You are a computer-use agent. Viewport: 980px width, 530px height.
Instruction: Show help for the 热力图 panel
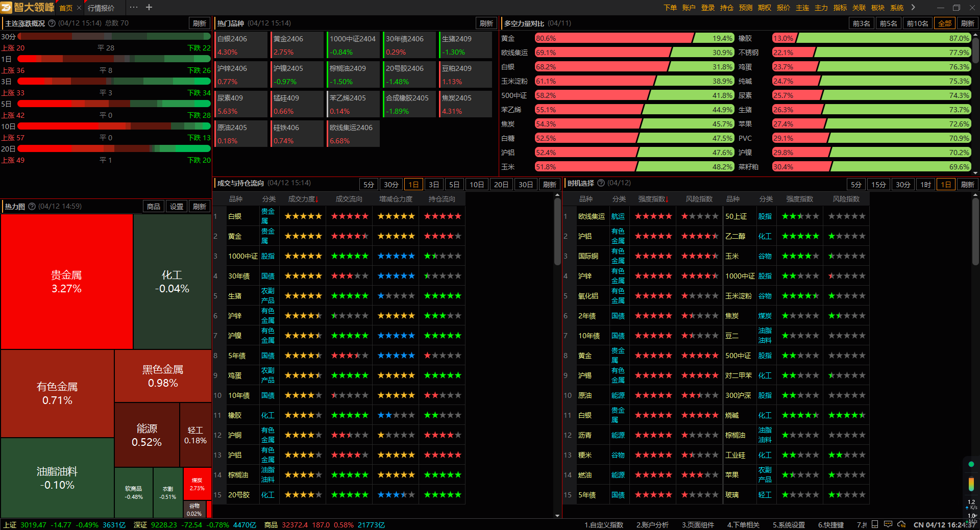pyautogui.click(x=32, y=206)
